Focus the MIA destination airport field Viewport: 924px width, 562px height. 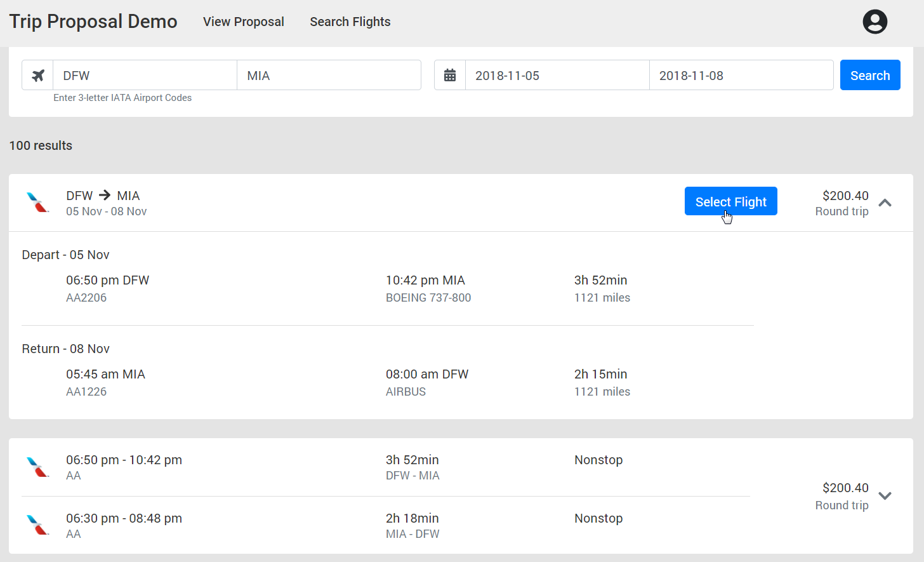tap(329, 76)
